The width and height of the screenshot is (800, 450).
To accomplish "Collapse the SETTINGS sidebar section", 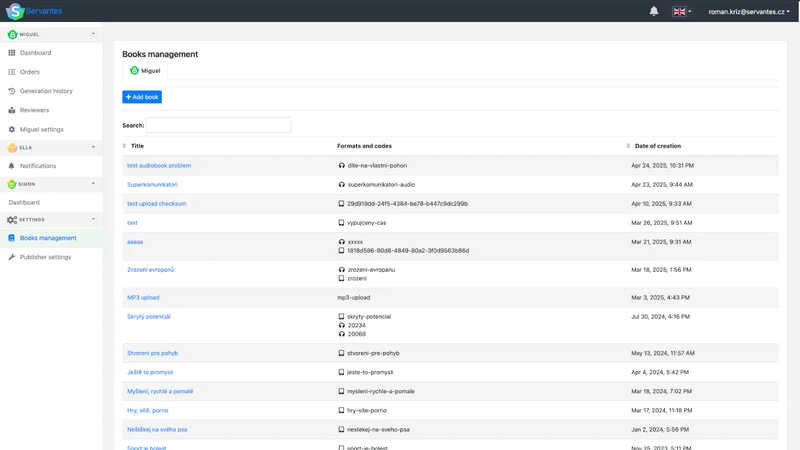I will pos(93,219).
